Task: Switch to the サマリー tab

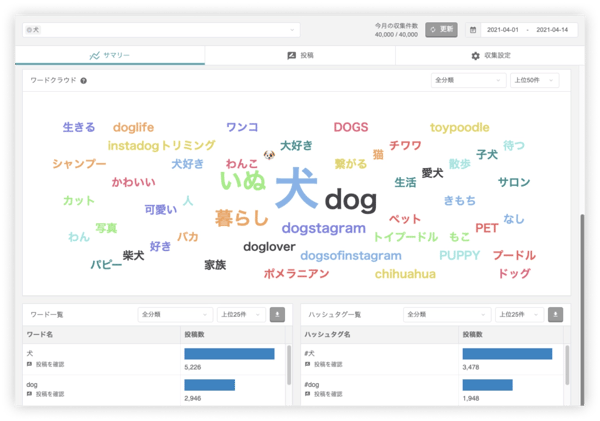Action: 110,55
